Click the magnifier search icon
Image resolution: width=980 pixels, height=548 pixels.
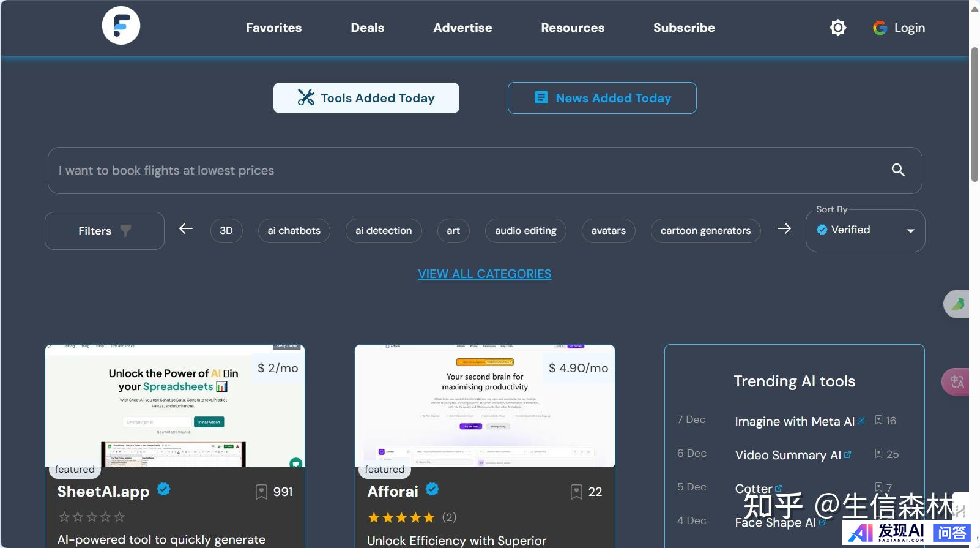coord(898,170)
